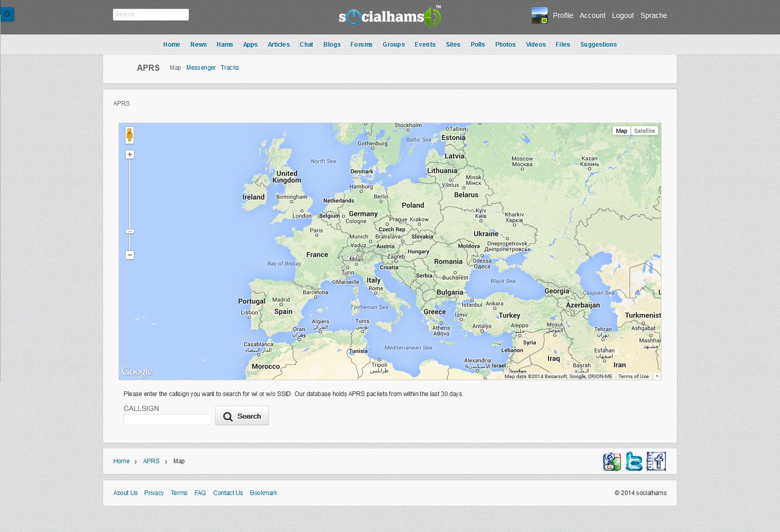Click the socialhams logo
This screenshot has width=780, height=532.
pos(390,16)
